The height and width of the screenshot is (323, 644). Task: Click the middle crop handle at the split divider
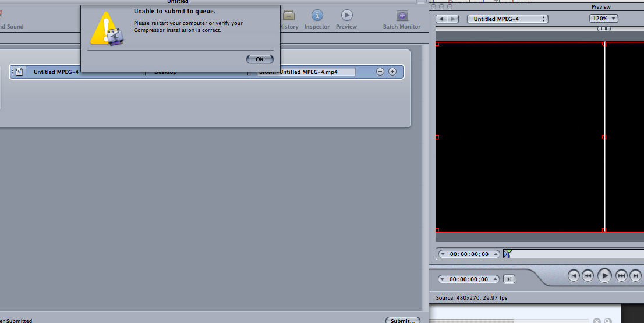[x=604, y=137]
